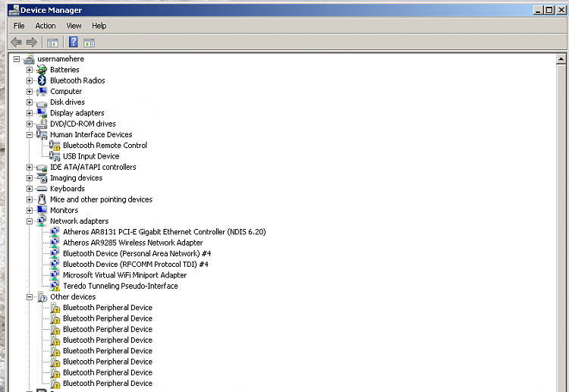Screen dimensions: 569x392
Task: Expand the Display adapters category
Action: click(30, 113)
